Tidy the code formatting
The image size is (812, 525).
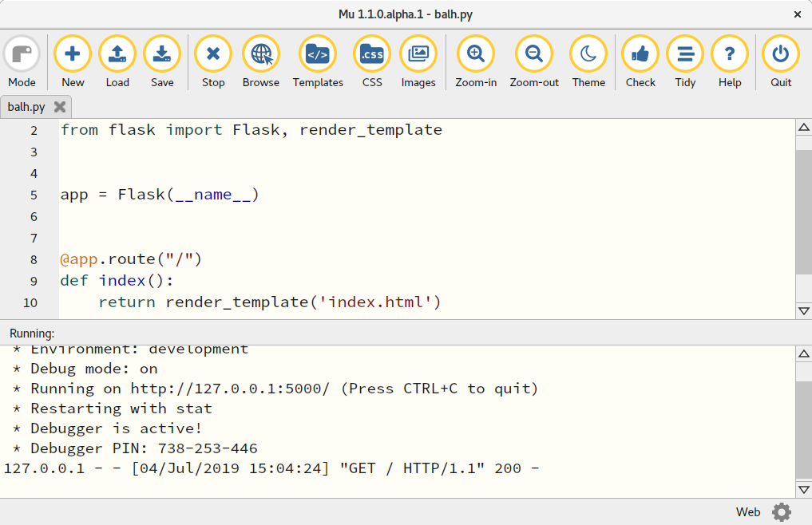click(x=685, y=61)
